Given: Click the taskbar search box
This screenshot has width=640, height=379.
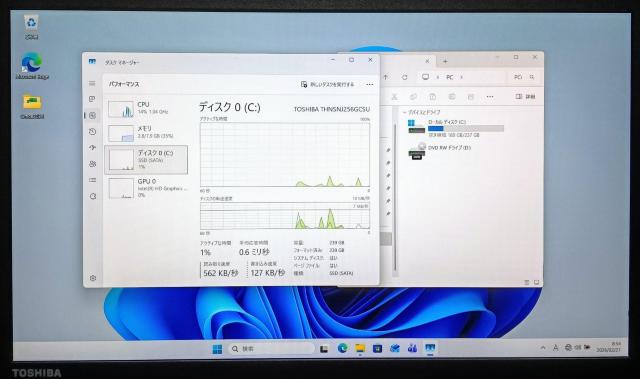Looking at the screenshot, I should point(271,349).
